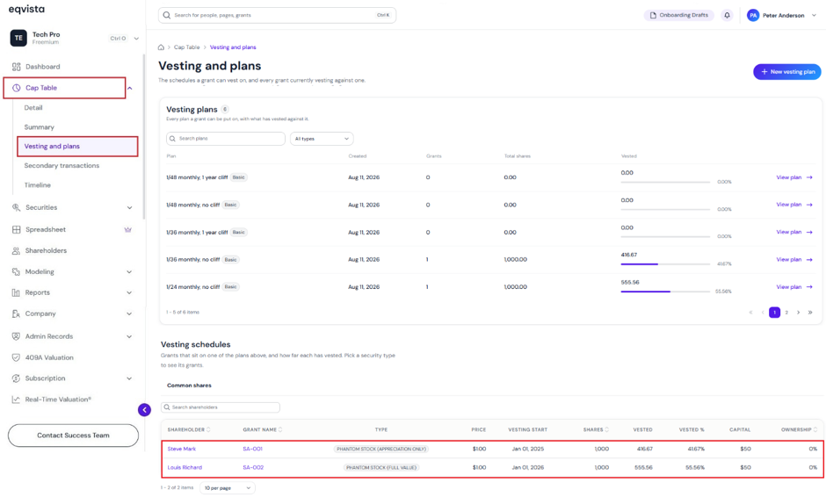Open Detail under Cap Table
This screenshot has width=826, height=504.
click(33, 107)
